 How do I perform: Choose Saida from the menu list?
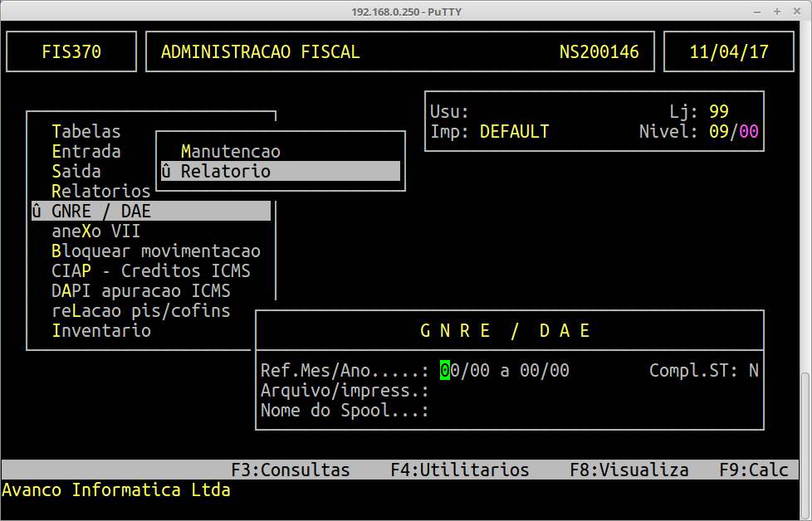(76, 171)
